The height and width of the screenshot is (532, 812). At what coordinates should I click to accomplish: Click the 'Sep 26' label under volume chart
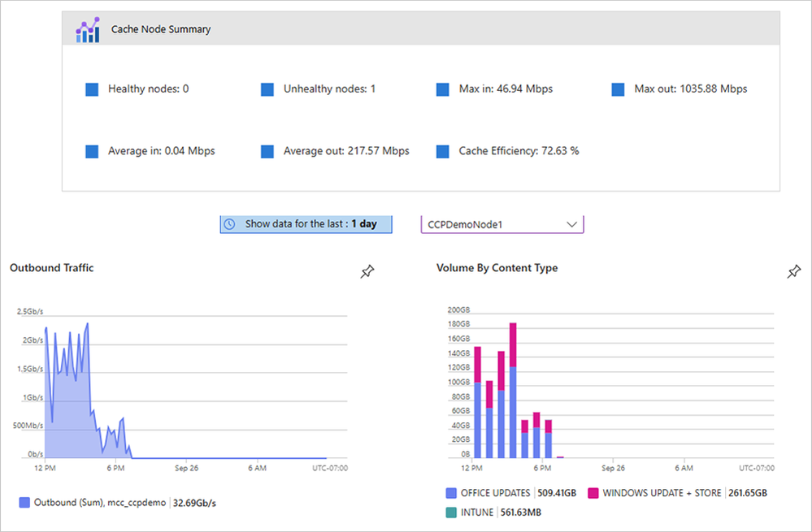point(613,468)
